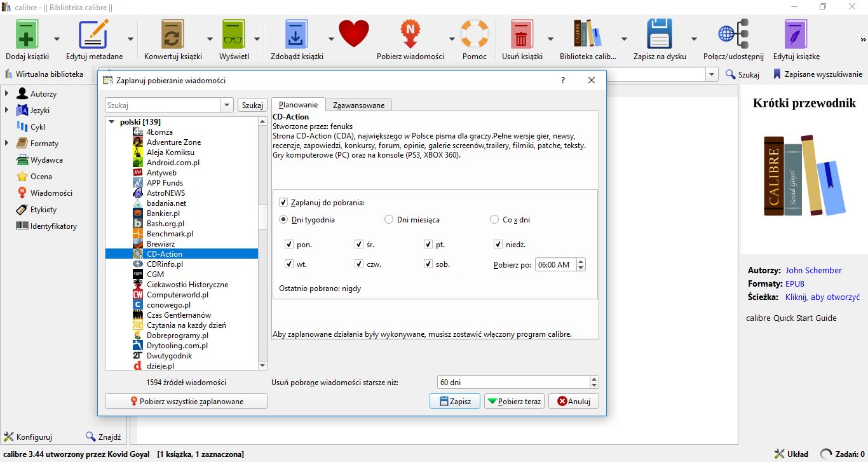Click the Zapisz button

(455, 402)
